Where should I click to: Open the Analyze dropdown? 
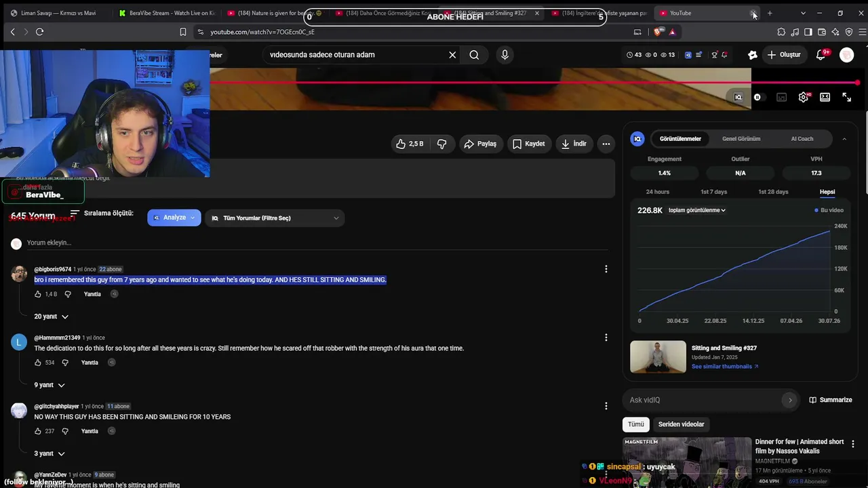pos(174,218)
